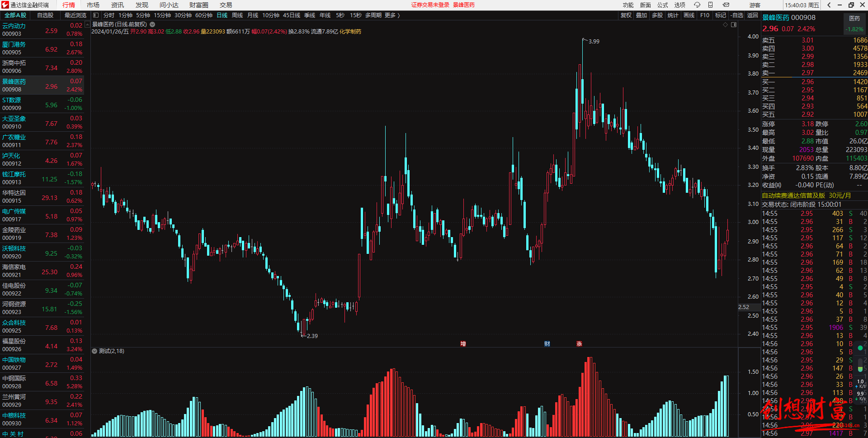Open the customer service headset icon
The width and height of the screenshot is (868, 438).
coord(697,5)
